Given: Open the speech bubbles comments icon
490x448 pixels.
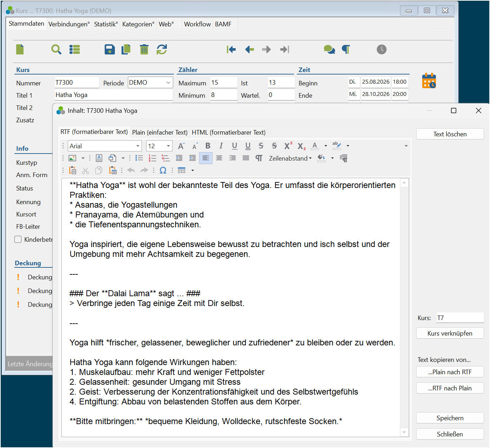Looking at the screenshot, I should [329, 50].
